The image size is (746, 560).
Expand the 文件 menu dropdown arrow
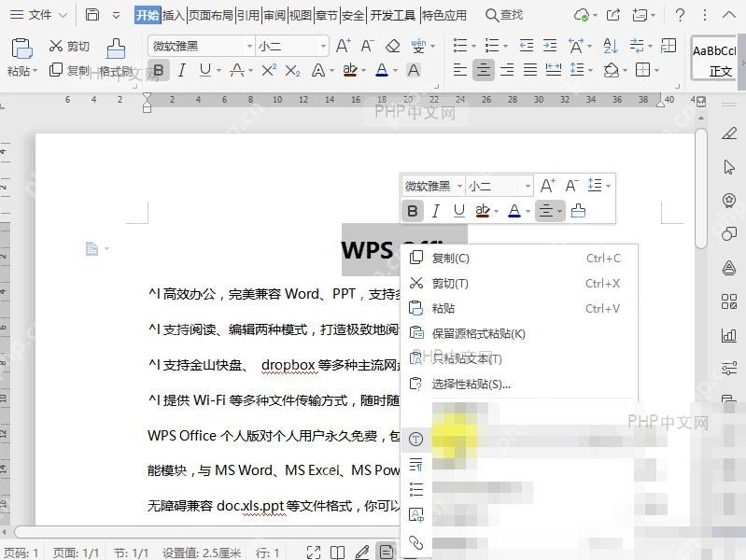[63, 16]
